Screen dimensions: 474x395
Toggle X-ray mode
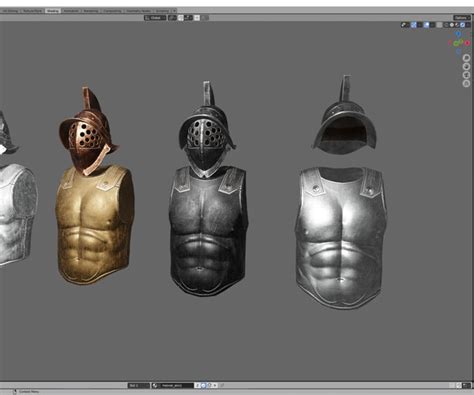[439, 25]
